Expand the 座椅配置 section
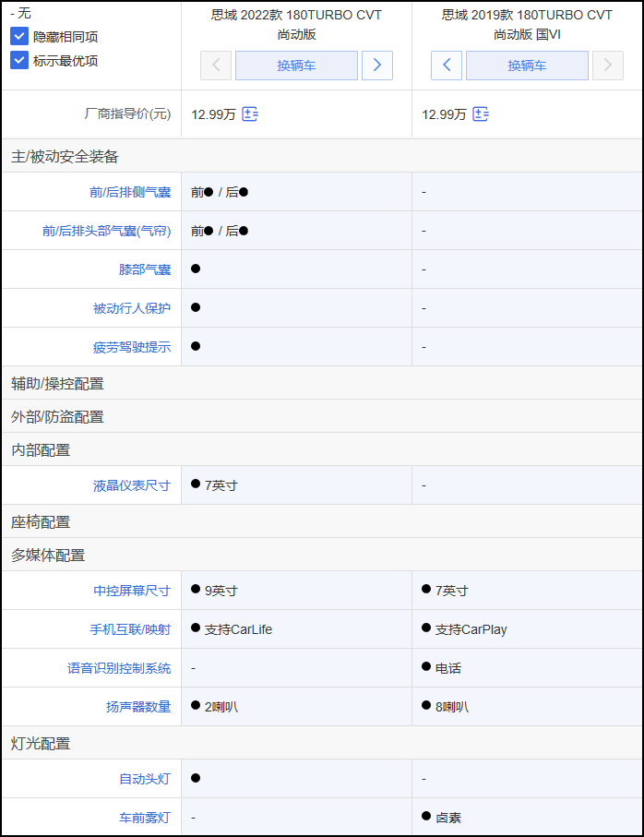644x837 pixels. click(322, 521)
